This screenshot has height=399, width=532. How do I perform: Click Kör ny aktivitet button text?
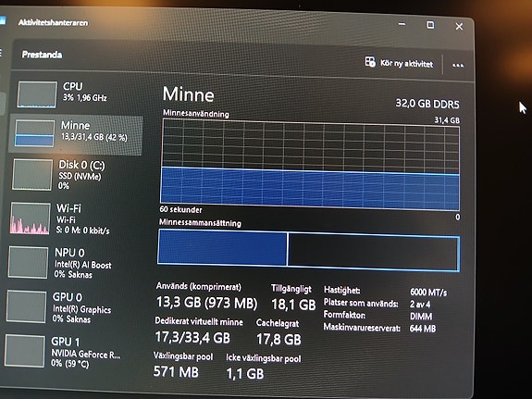click(406, 64)
